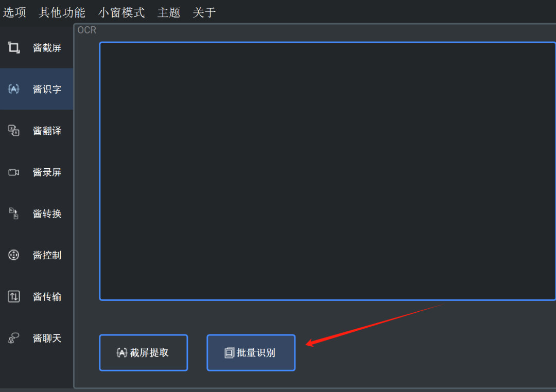Click the 截屏提取 button
This screenshot has height=392, width=556.
[143, 353]
